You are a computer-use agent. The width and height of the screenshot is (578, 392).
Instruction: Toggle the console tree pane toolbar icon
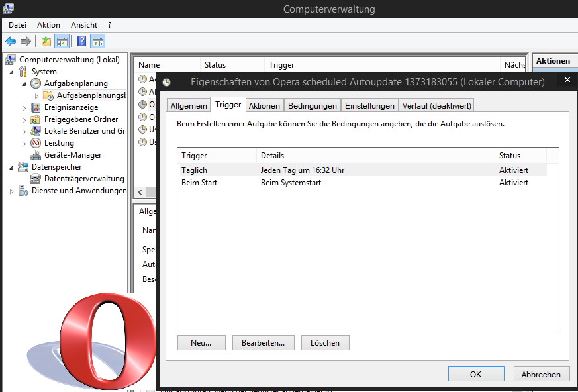(62, 41)
